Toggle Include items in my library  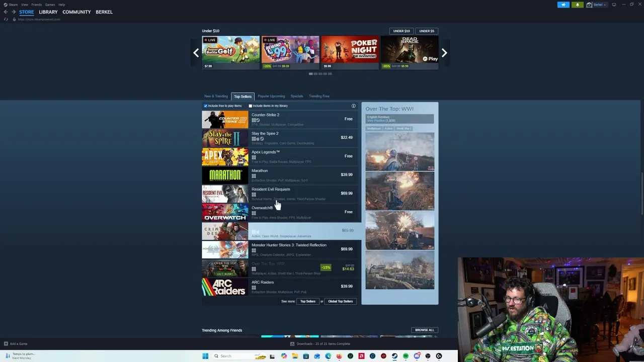(250, 106)
